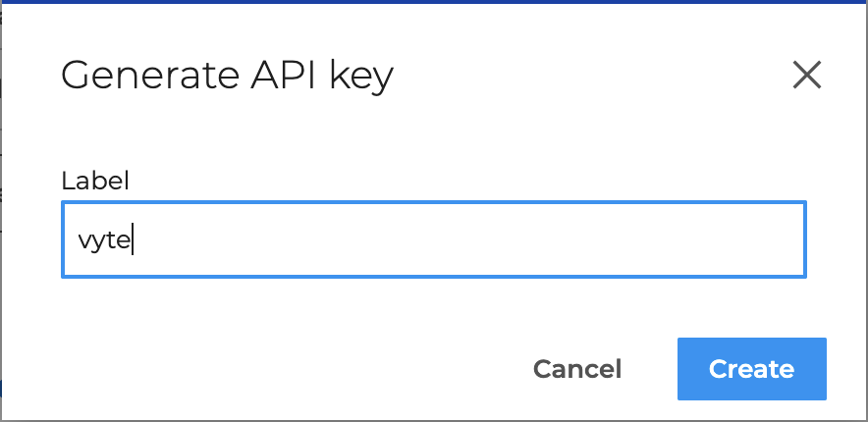Place cursor in the API key label field
This screenshot has height=422, width=868.
tap(433, 240)
